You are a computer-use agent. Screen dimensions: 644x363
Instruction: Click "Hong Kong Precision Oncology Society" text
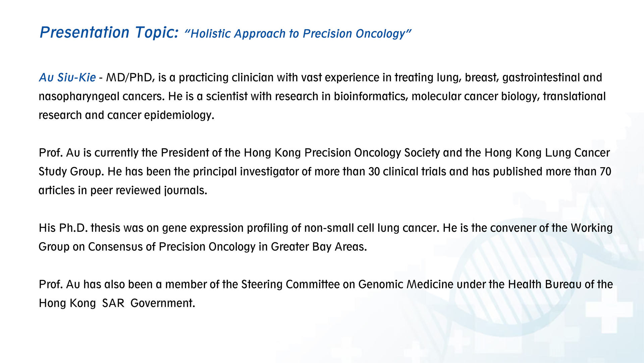click(341, 153)
